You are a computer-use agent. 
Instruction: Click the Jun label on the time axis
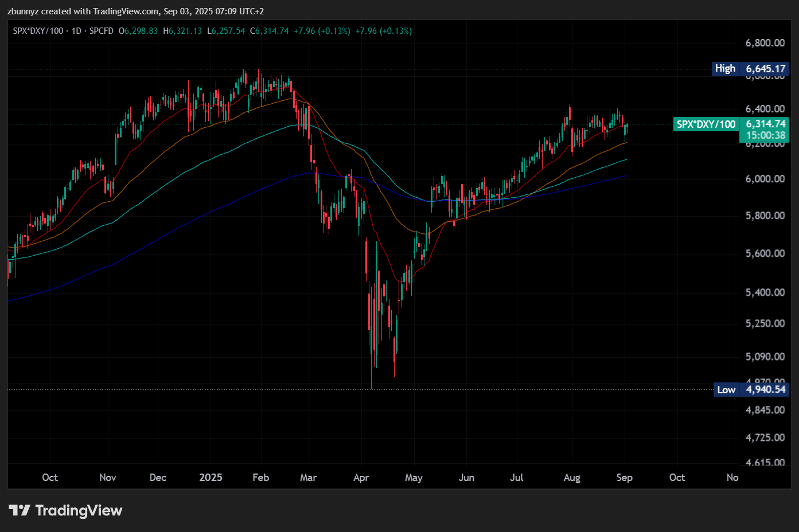click(466, 478)
